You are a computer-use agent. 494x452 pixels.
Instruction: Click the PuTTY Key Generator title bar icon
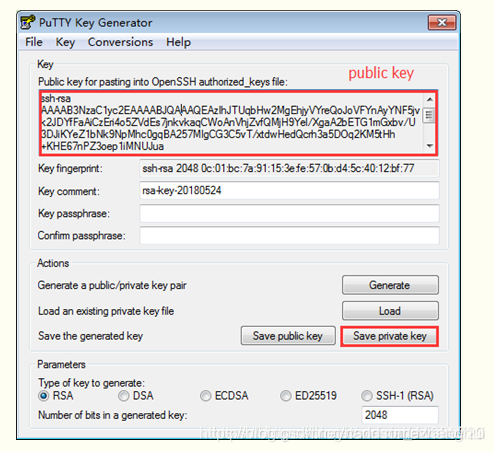click(x=28, y=22)
